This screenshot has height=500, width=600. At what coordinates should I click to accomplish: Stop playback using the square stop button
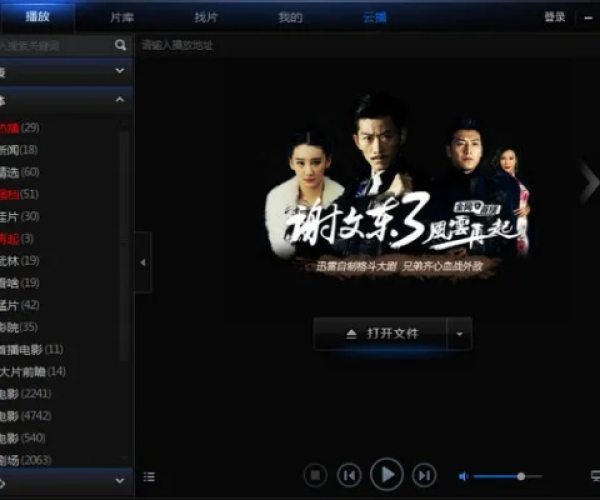pos(315,475)
